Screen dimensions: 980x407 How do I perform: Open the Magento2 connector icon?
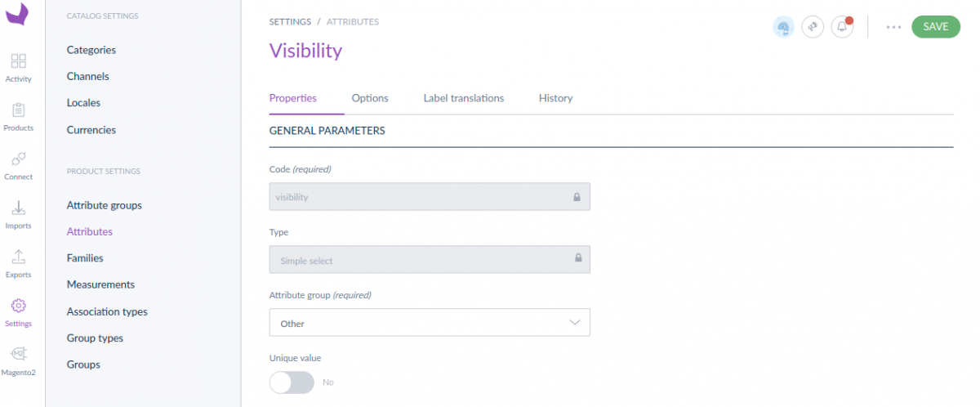click(18, 356)
